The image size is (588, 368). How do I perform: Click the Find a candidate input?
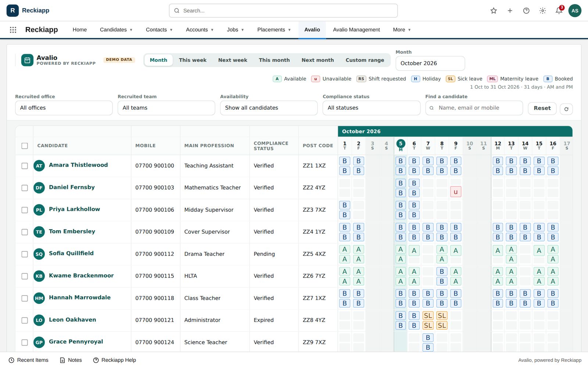(474, 108)
